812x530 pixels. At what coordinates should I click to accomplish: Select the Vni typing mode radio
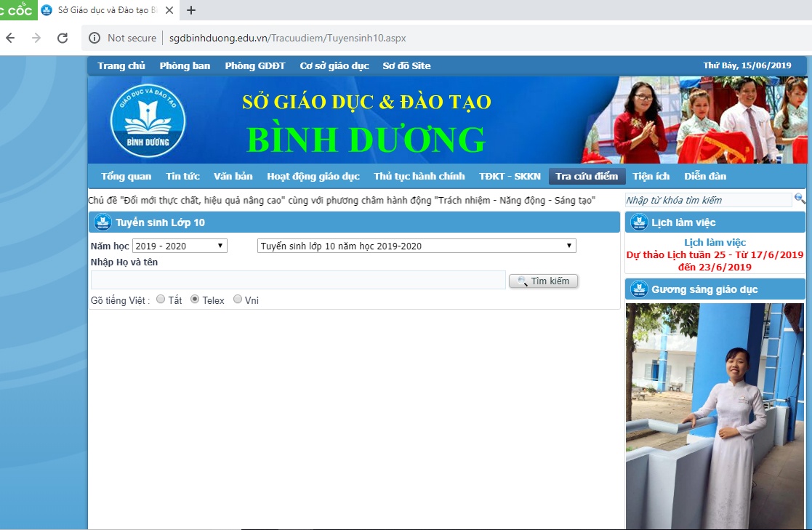coord(237,299)
